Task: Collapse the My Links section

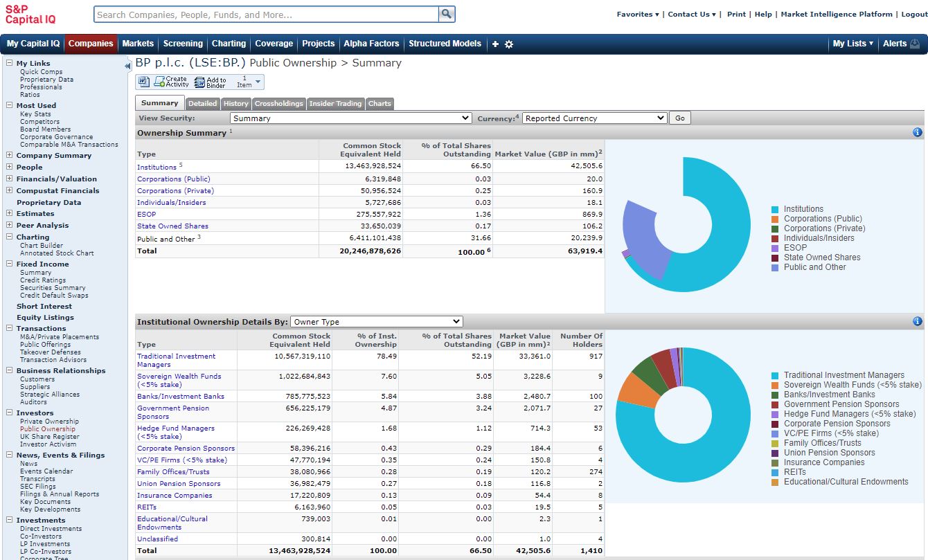Action: [10, 63]
